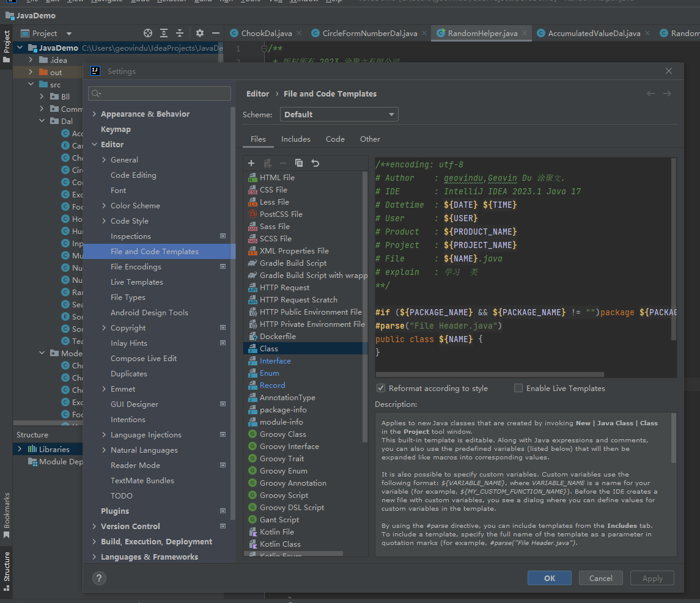
Task: Click the Cancel button
Action: pos(600,578)
